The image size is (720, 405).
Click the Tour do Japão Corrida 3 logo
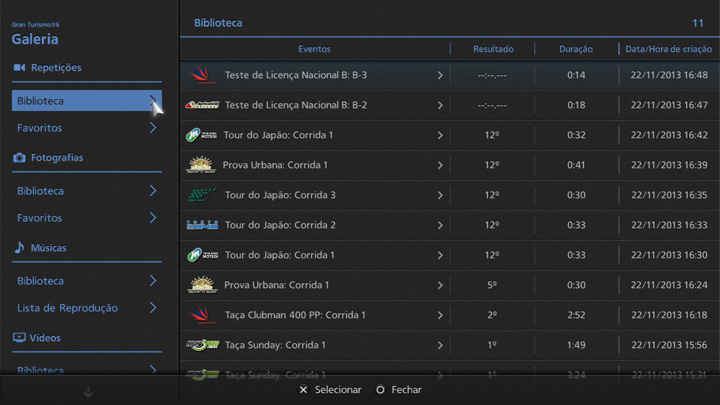[202, 195]
